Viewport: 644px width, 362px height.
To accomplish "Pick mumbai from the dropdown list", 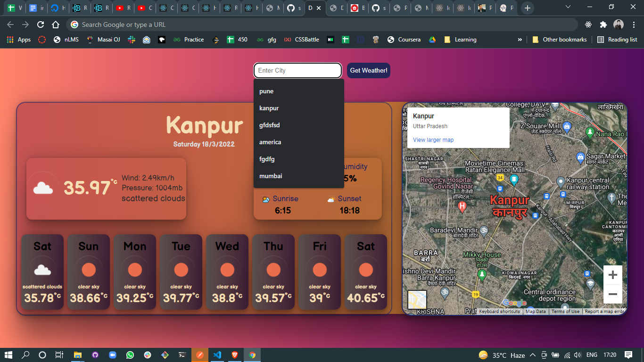I will coord(271,176).
